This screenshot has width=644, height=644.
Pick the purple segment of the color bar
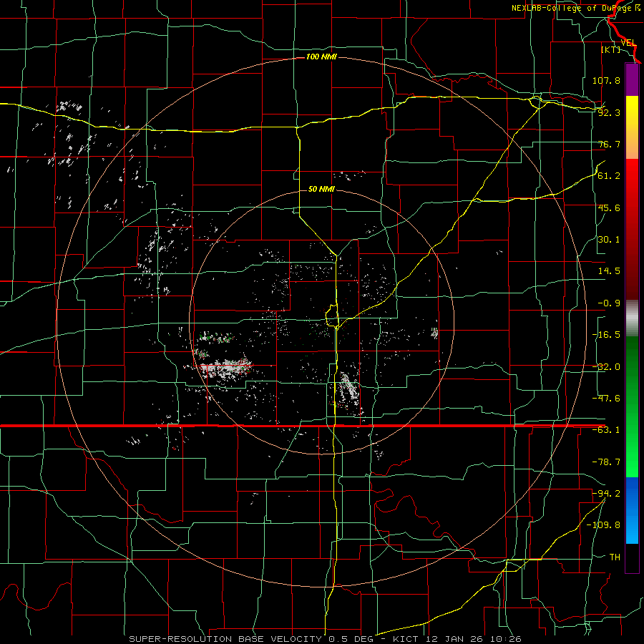click(632, 79)
